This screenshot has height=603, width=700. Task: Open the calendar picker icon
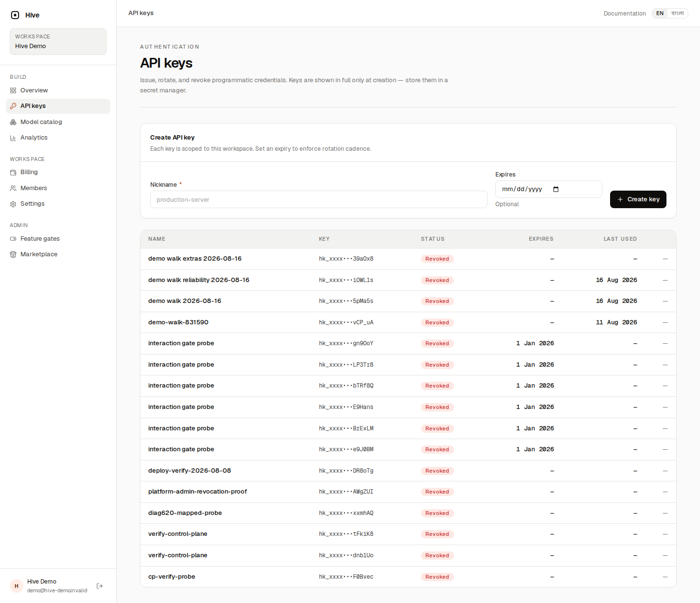pos(556,189)
